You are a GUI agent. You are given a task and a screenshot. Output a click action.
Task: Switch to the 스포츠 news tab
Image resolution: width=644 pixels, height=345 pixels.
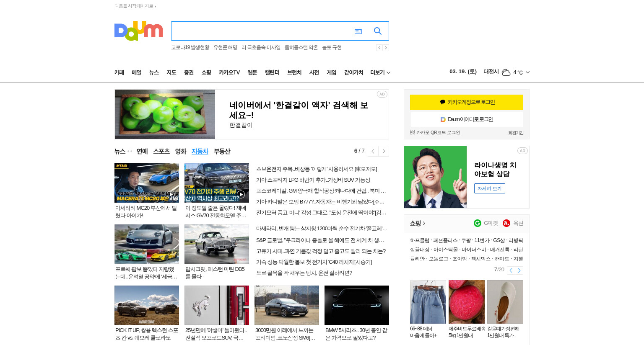pyautogui.click(x=161, y=151)
